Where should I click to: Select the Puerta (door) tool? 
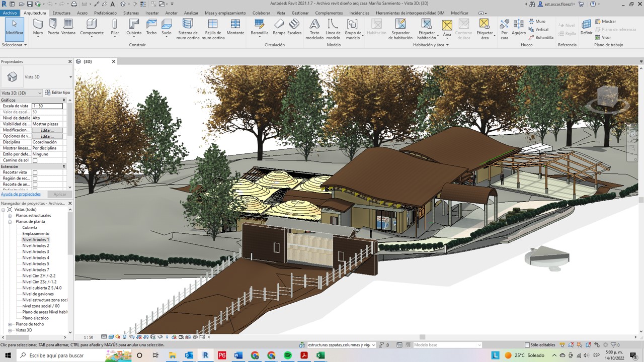[x=53, y=27]
